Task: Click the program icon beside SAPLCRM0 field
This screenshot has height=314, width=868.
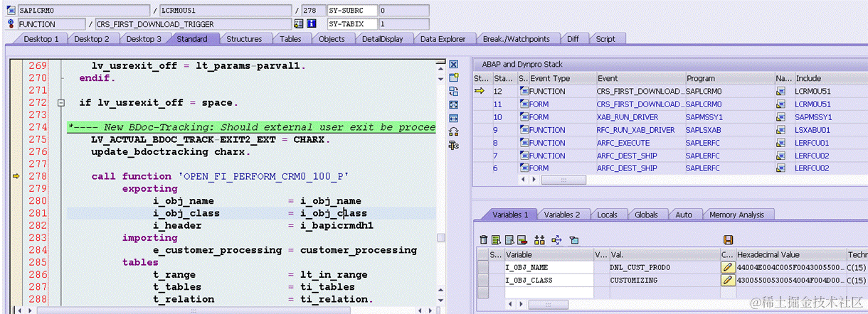Action: coord(11,11)
